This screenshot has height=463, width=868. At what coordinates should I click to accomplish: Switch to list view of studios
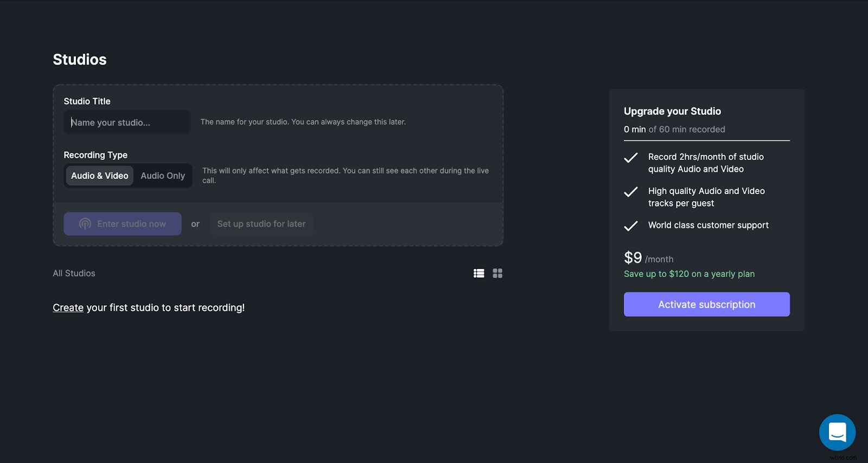point(478,273)
